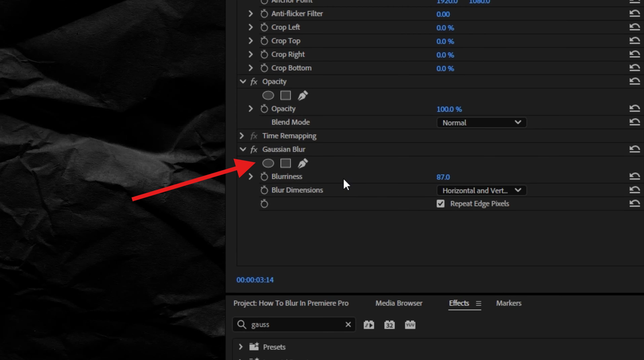Create a rectangle mask on Gaussian Blur
This screenshot has width=644, height=360.
[285, 163]
